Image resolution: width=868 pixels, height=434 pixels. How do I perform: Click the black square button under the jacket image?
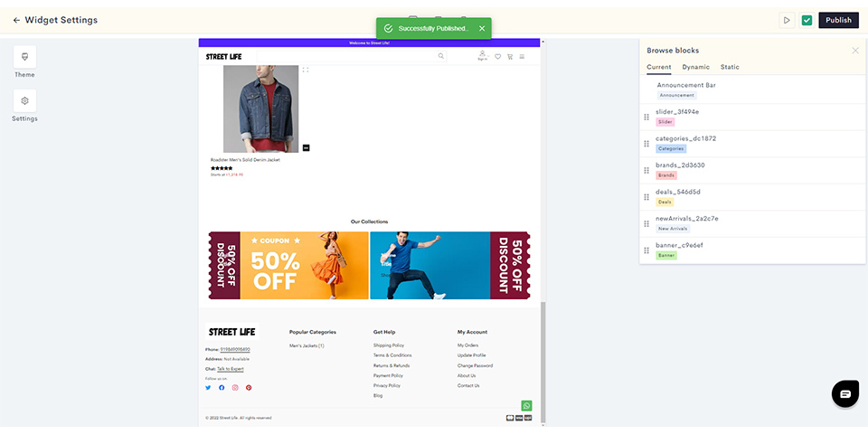tap(307, 147)
